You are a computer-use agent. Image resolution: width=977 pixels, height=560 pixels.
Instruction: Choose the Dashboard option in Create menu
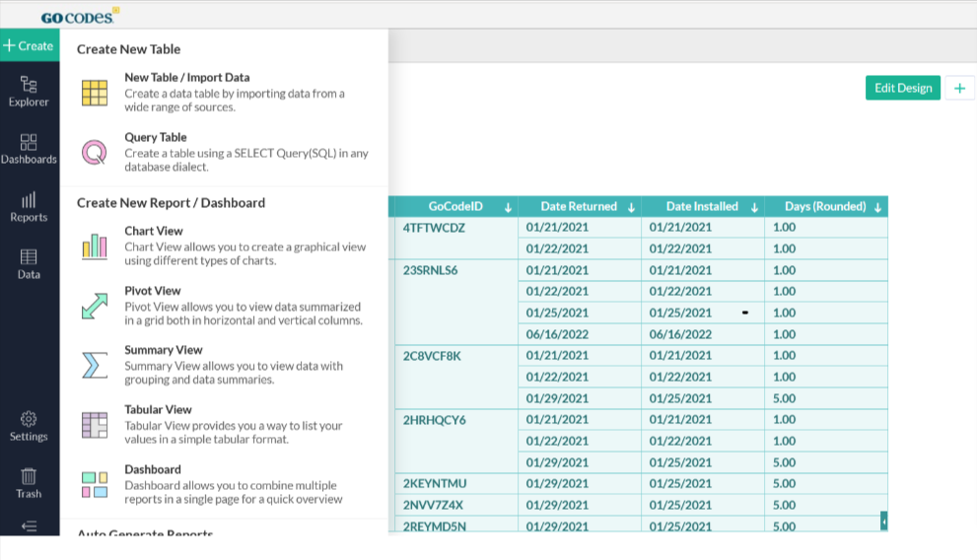[225, 484]
